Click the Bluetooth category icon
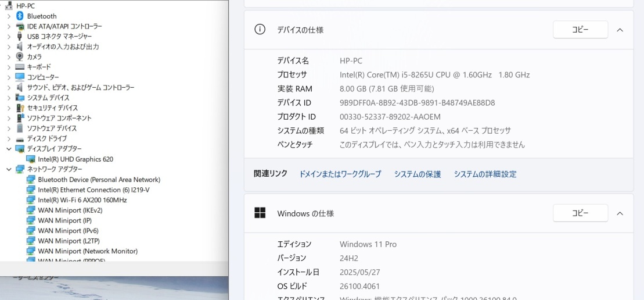This screenshot has width=644, height=300. pyautogui.click(x=20, y=16)
